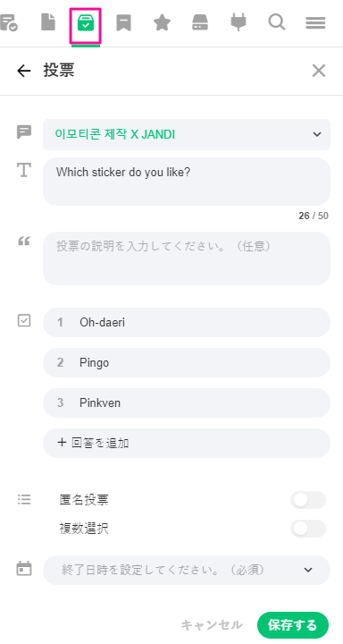Screen dimensions: 343x644
Task: Expand the 이모티콘 제작 X JANDI topic dropdown
Action: click(x=187, y=134)
